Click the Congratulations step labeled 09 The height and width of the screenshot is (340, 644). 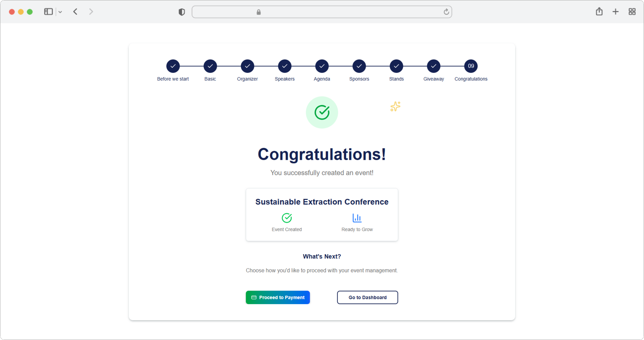pos(470,66)
